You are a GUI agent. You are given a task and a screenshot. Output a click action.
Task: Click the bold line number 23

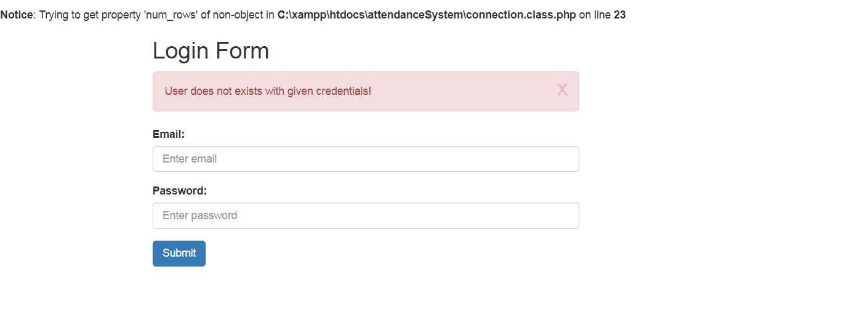pos(619,15)
